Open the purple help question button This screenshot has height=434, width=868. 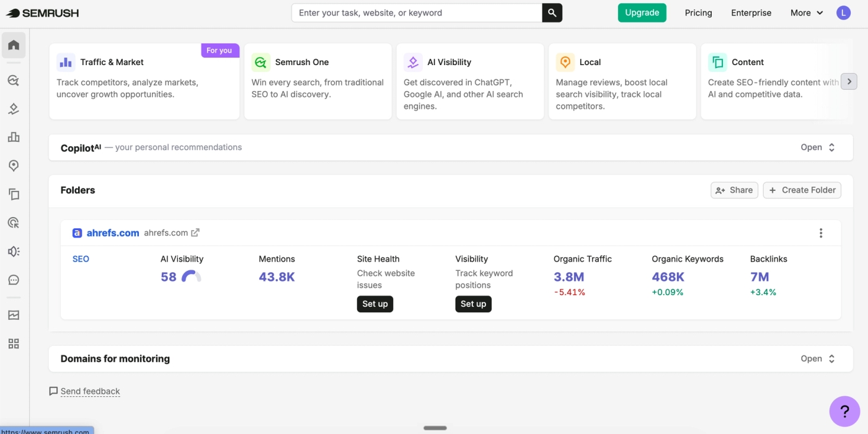click(844, 412)
